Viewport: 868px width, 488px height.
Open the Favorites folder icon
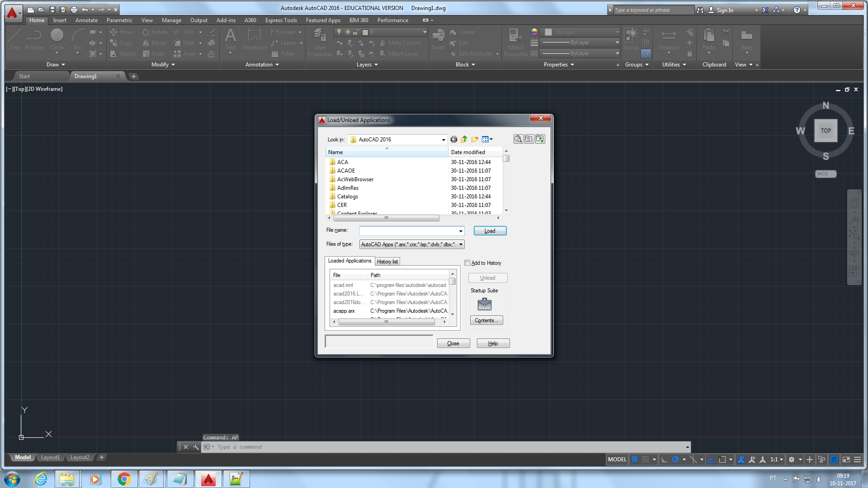click(x=529, y=139)
